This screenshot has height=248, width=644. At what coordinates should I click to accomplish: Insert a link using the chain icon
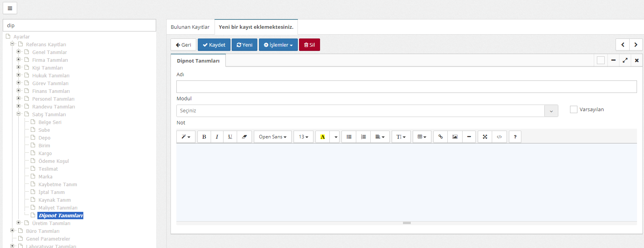440,137
